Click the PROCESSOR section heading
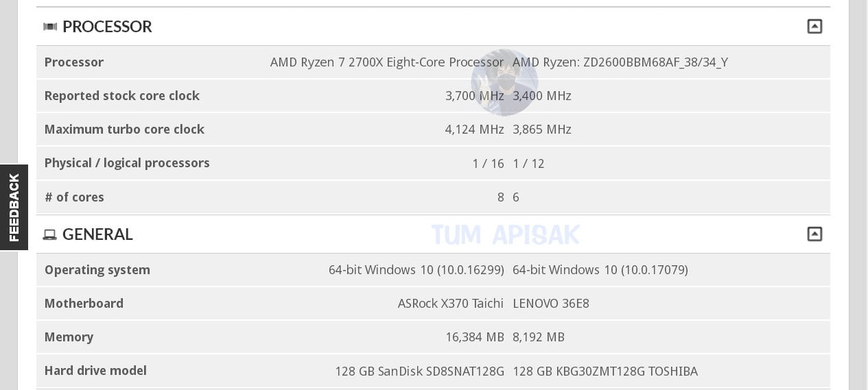The width and height of the screenshot is (868, 390). coord(107,27)
